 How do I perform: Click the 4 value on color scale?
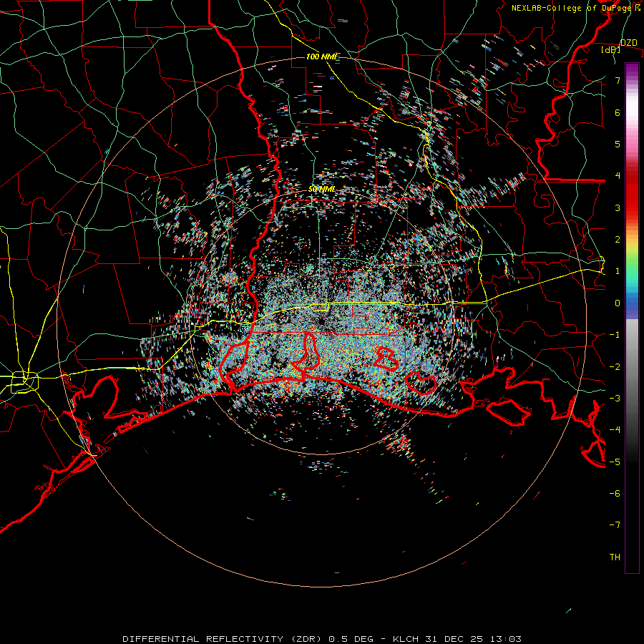[618, 176]
